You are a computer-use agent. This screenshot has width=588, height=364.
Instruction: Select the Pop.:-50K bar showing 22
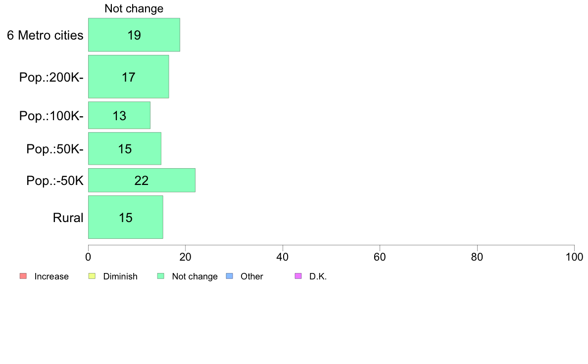click(x=142, y=181)
